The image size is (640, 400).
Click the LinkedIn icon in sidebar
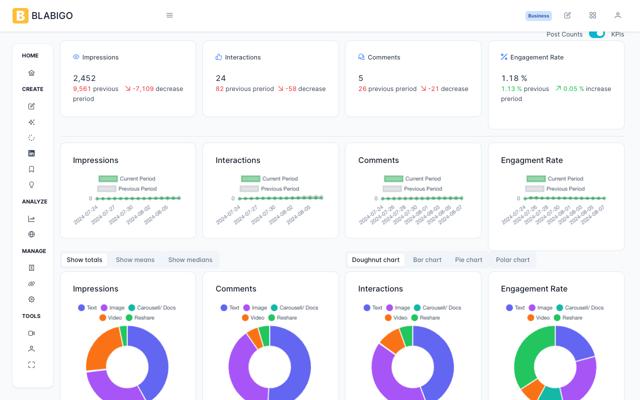pos(31,154)
